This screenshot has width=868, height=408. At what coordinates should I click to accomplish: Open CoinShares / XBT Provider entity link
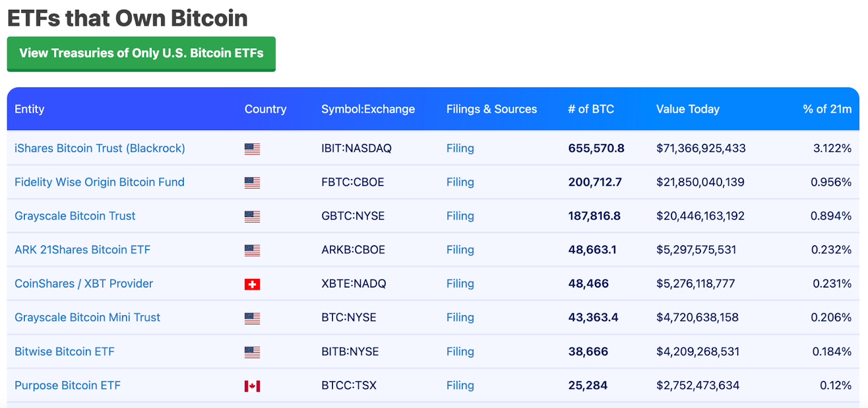84,283
